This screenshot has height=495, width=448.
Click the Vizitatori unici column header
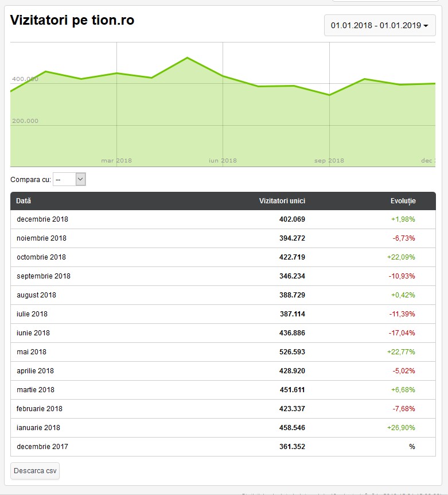coord(282,201)
